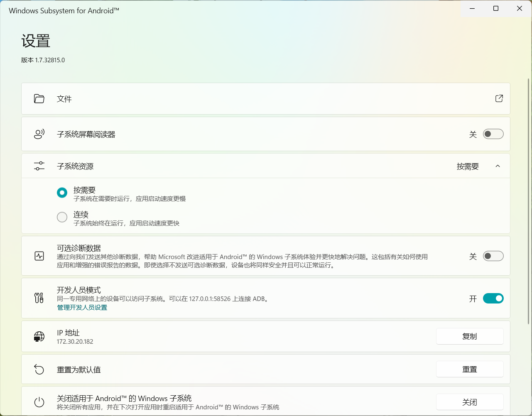Screen dimensions: 532x416
Task: Click the power icon for subsystem shutdown
Action: tap(39, 402)
